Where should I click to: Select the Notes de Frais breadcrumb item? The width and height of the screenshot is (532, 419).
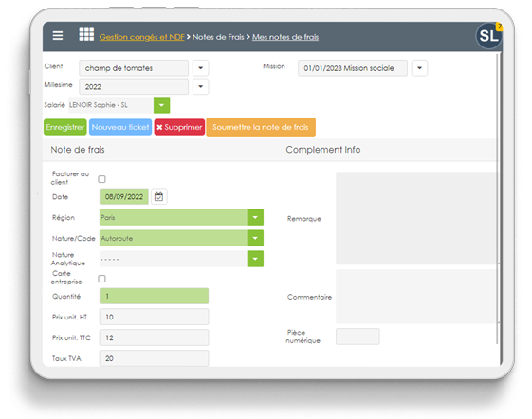pos(218,37)
